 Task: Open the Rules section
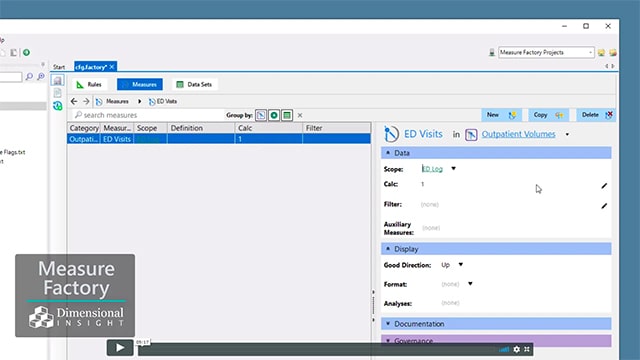click(x=89, y=84)
